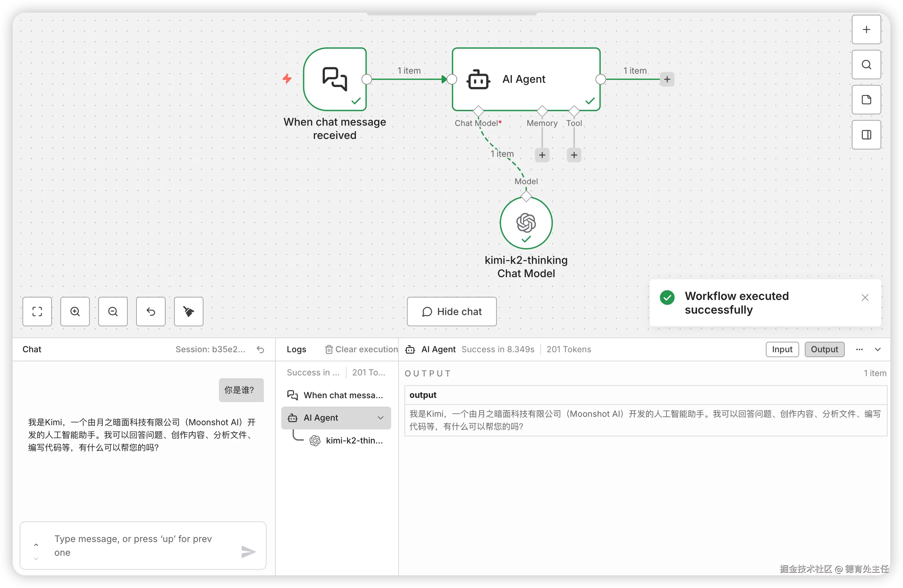The image size is (903, 588).
Task: Open the kimi-k2-thinking log row
Action: (x=347, y=440)
